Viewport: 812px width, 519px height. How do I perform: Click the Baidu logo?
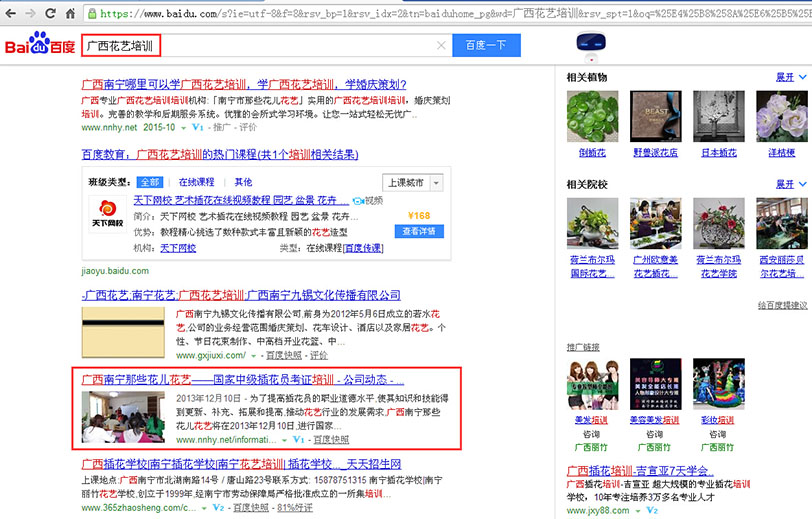point(40,44)
